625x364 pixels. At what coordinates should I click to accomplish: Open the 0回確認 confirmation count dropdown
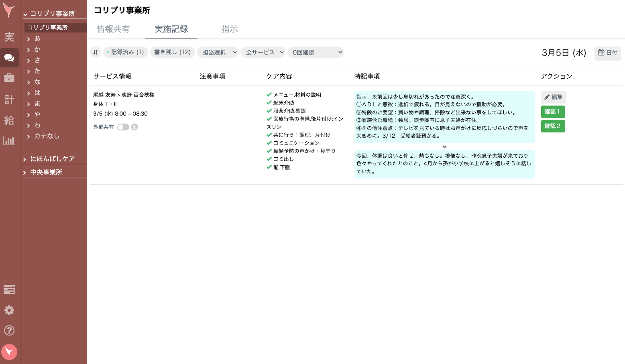[316, 52]
